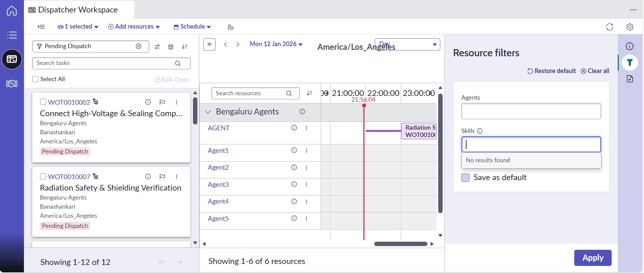This screenshot has width=644, height=273.
Task: Click the search tasks magnifier icon
Action: pyautogui.click(x=178, y=63)
